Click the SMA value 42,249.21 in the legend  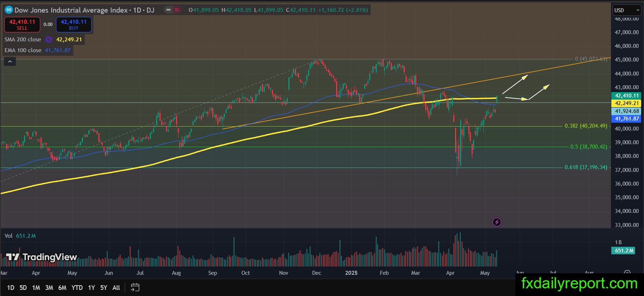tap(69, 40)
